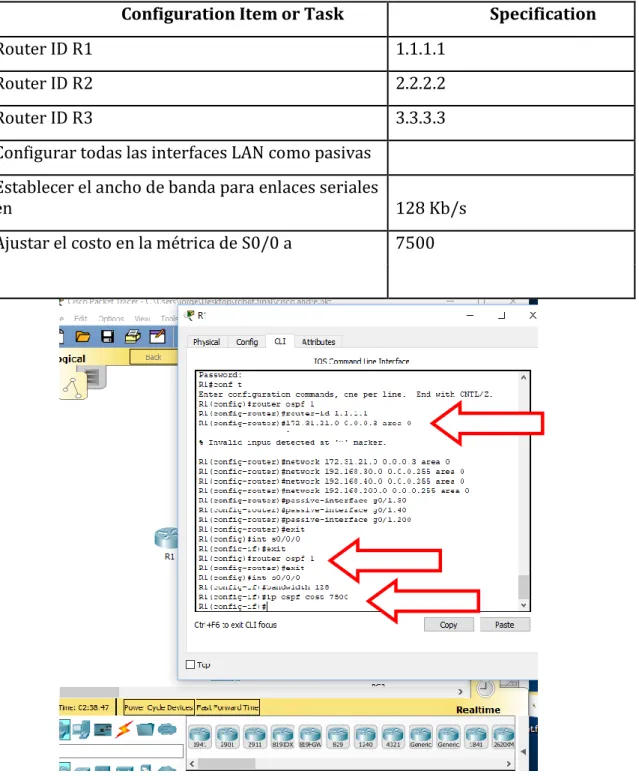639x780 pixels.
Task: Click the device list horizontal scrollbar thumb
Action: [227, 764]
